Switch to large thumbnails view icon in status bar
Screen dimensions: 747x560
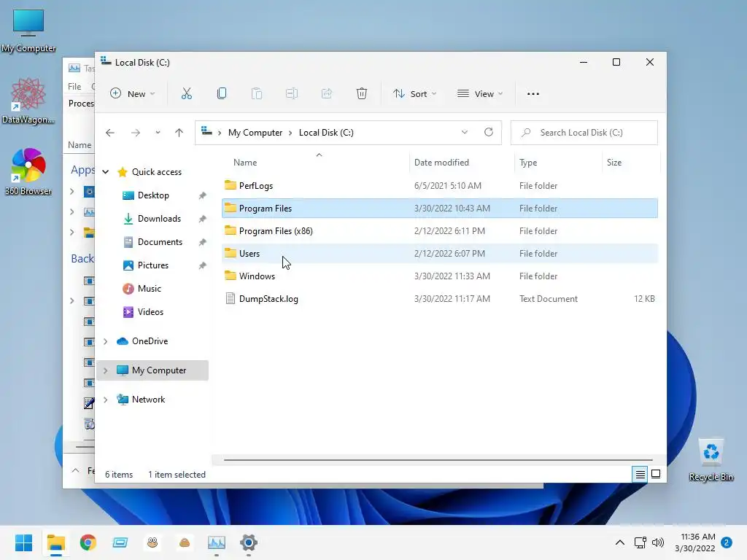[656, 474]
